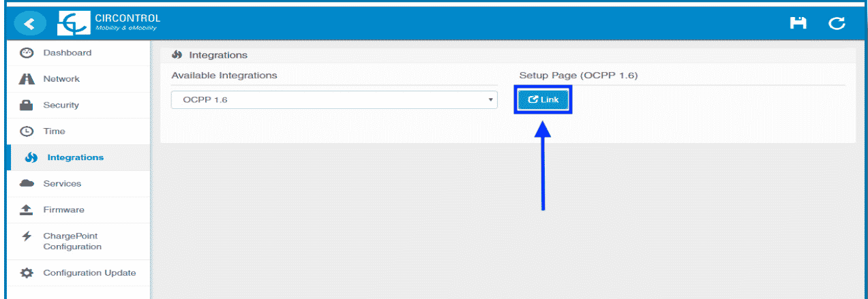Click the Services cloud icon
The width and height of the screenshot is (868, 299).
[x=27, y=183]
